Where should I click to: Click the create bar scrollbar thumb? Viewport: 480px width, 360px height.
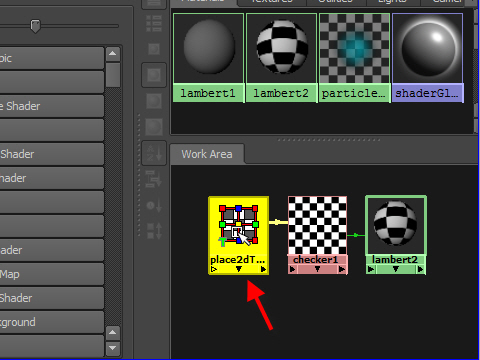113,75
